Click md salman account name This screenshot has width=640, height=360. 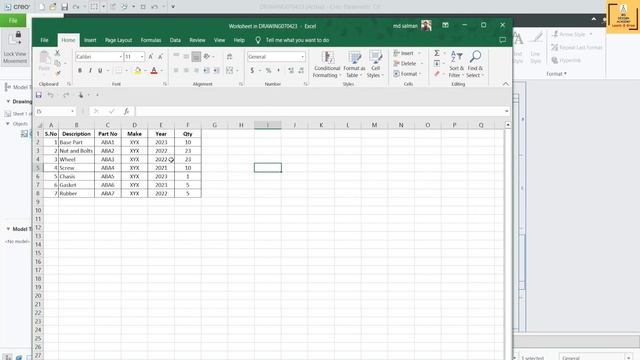tap(405, 26)
